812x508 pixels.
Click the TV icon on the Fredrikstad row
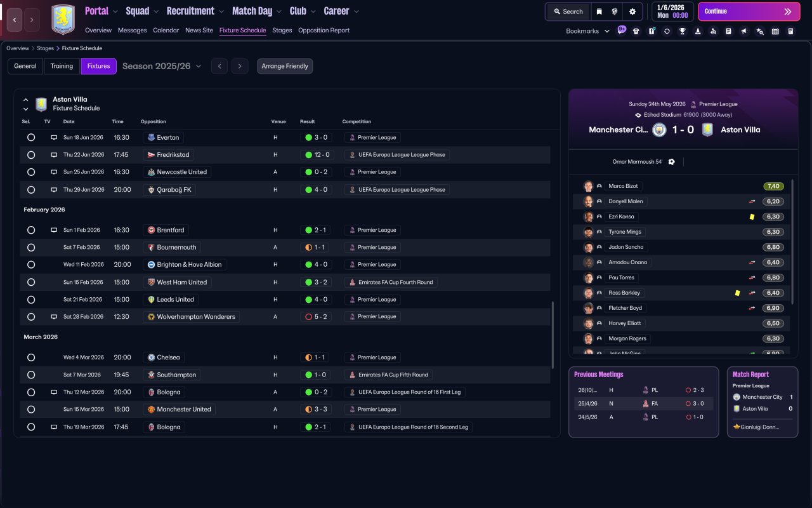[54, 155]
